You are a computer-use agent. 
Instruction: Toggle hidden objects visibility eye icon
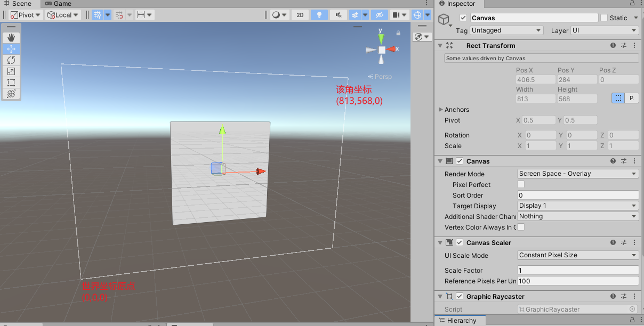coord(379,15)
